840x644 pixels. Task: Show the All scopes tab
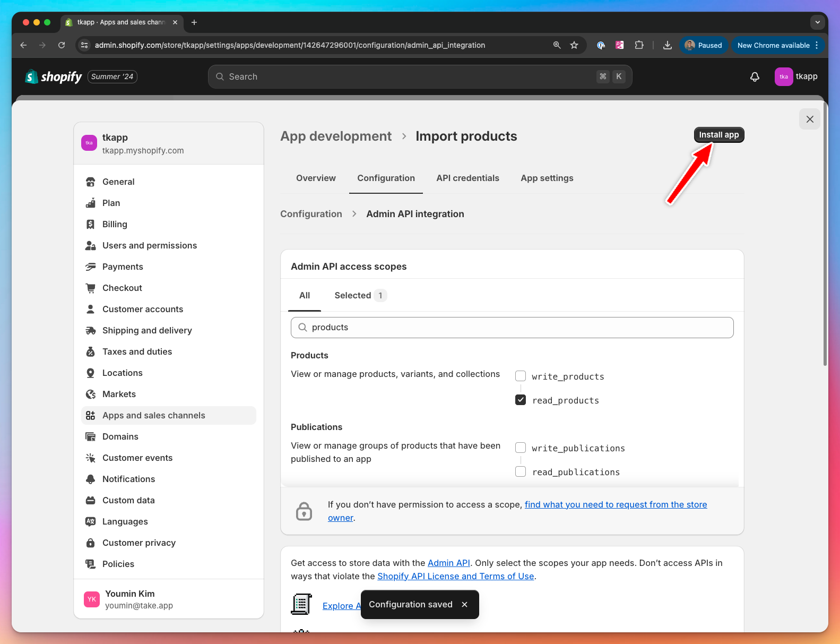point(305,296)
